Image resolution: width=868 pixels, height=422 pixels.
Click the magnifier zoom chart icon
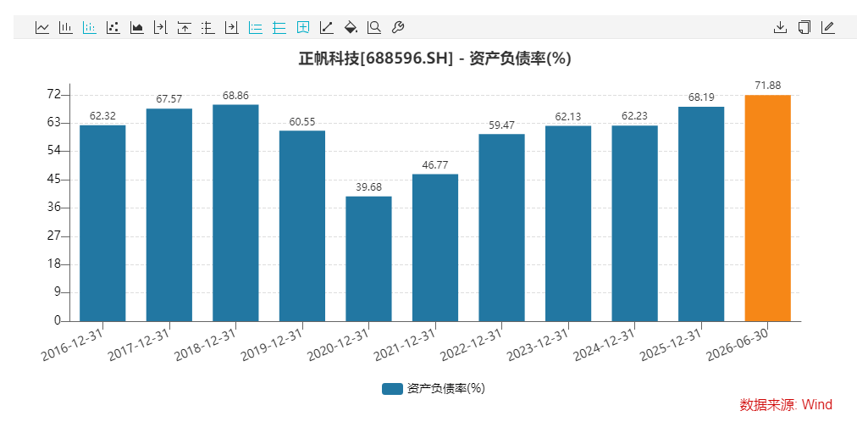[374, 27]
